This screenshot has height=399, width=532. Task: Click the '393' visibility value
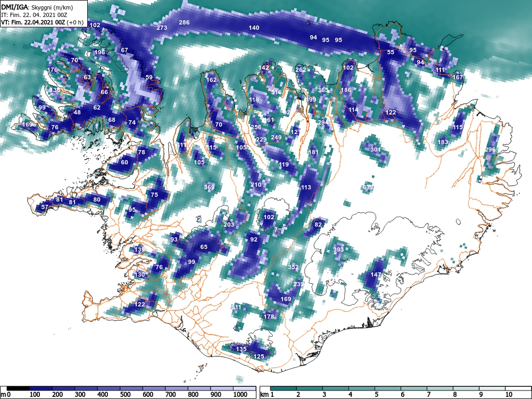point(338,250)
